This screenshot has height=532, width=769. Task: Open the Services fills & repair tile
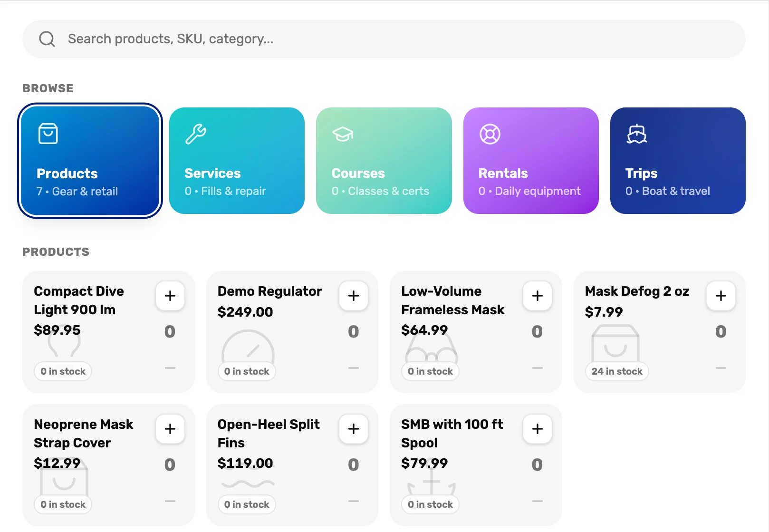click(x=237, y=161)
